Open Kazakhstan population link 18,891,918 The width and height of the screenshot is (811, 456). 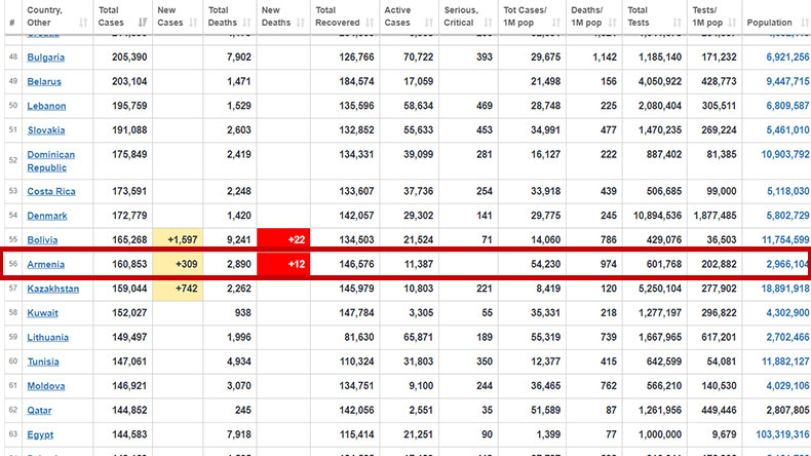785,288
